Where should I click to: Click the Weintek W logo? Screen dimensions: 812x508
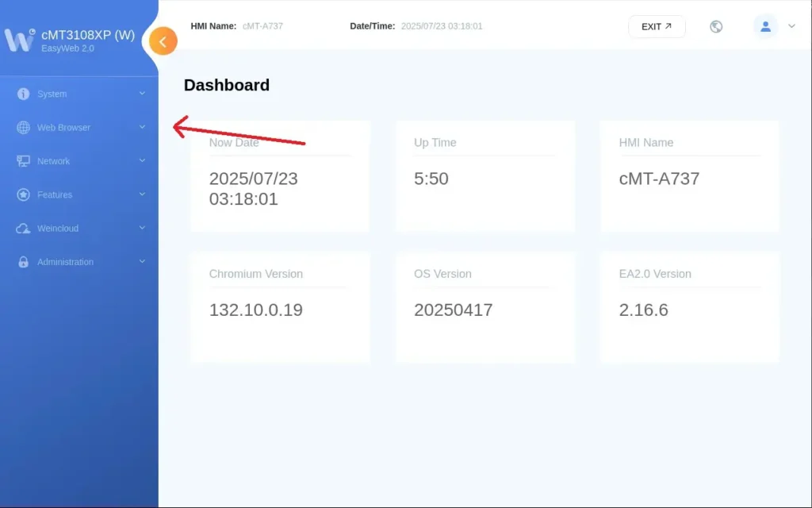20,40
